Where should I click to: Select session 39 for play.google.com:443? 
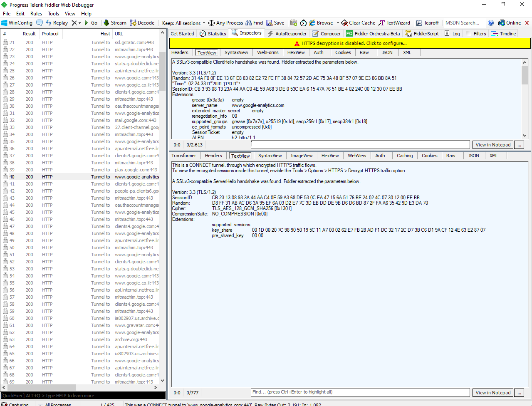pyautogui.click(x=80, y=170)
